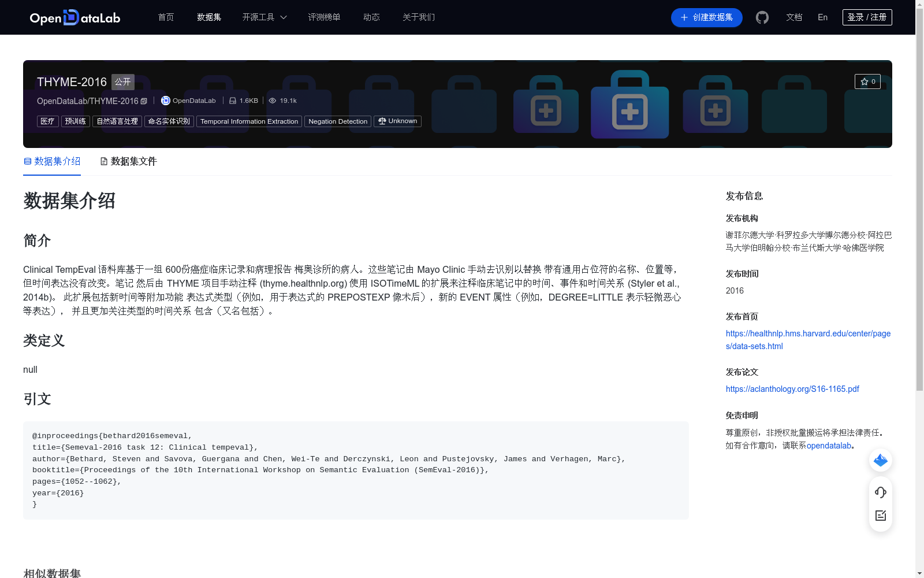924x578 pixels.
Task: Click the 发布时间 value 2016
Action: 735,291
